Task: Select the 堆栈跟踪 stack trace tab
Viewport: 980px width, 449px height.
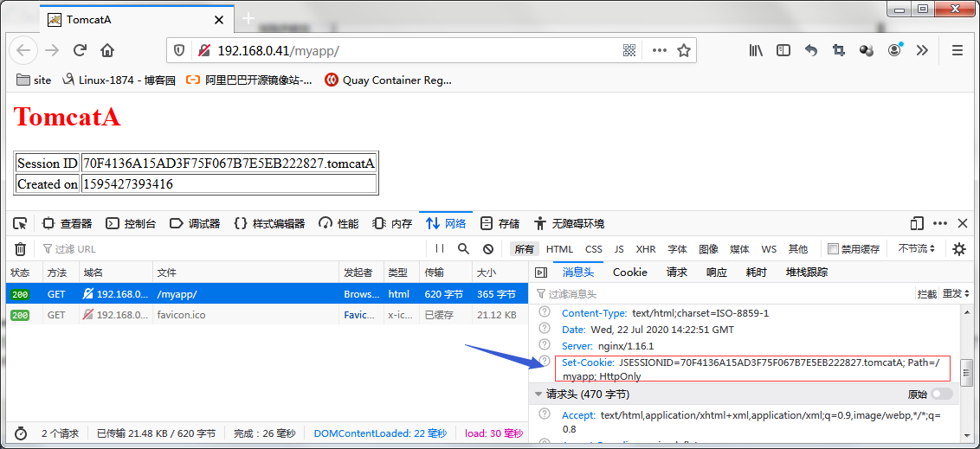Action: coord(807,273)
